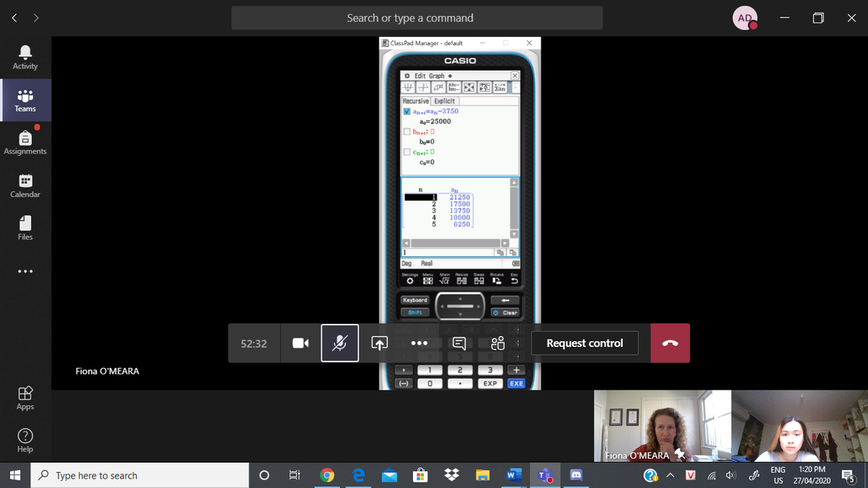The image size is (868, 488).
Task: Turn on the camera in the call
Action: [x=301, y=343]
